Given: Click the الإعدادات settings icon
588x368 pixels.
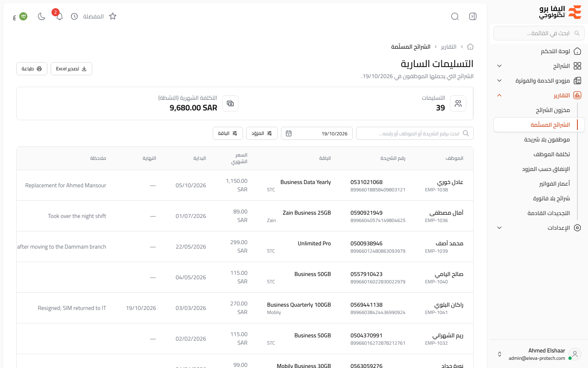Looking at the screenshot, I should click(x=577, y=228).
